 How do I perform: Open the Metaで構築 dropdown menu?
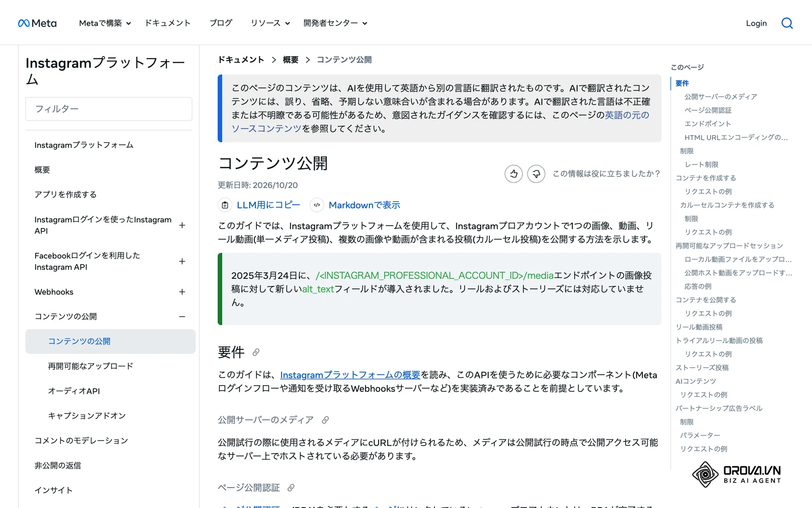tap(105, 23)
